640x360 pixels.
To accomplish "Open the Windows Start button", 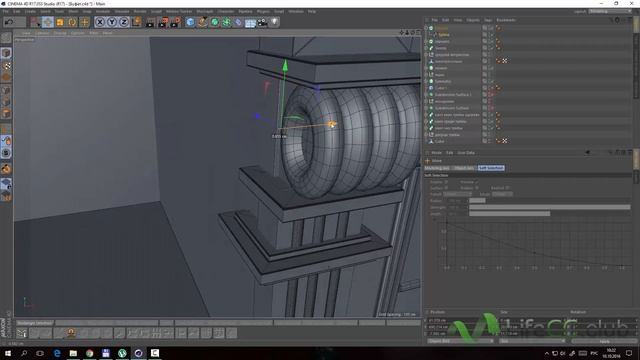I will point(8,353).
